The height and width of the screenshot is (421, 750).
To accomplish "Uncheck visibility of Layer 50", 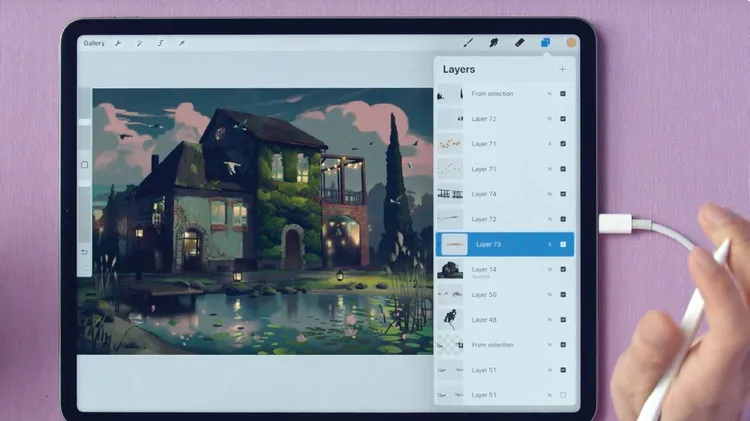I will (563, 295).
